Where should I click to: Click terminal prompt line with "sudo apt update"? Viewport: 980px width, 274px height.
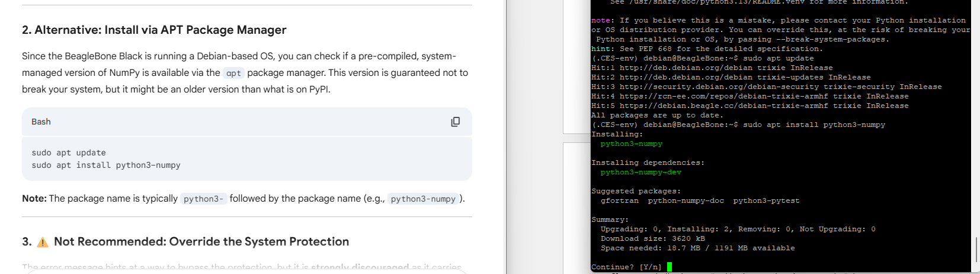point(703,58)
